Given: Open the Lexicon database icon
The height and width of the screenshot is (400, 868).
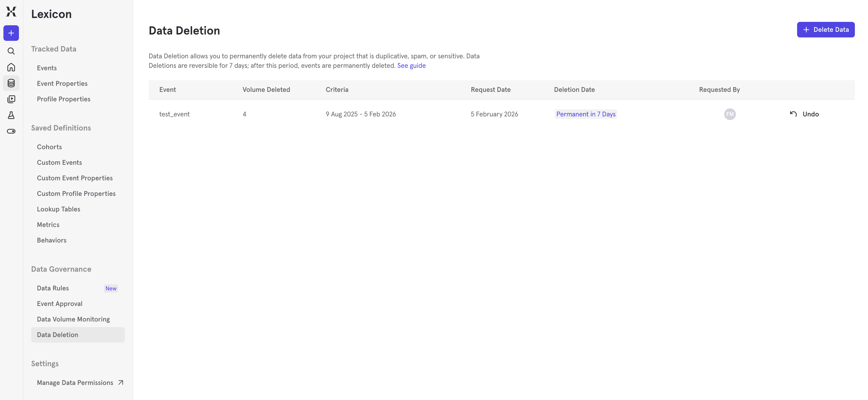Looking at the screenshot, I should tap(11, 83).
